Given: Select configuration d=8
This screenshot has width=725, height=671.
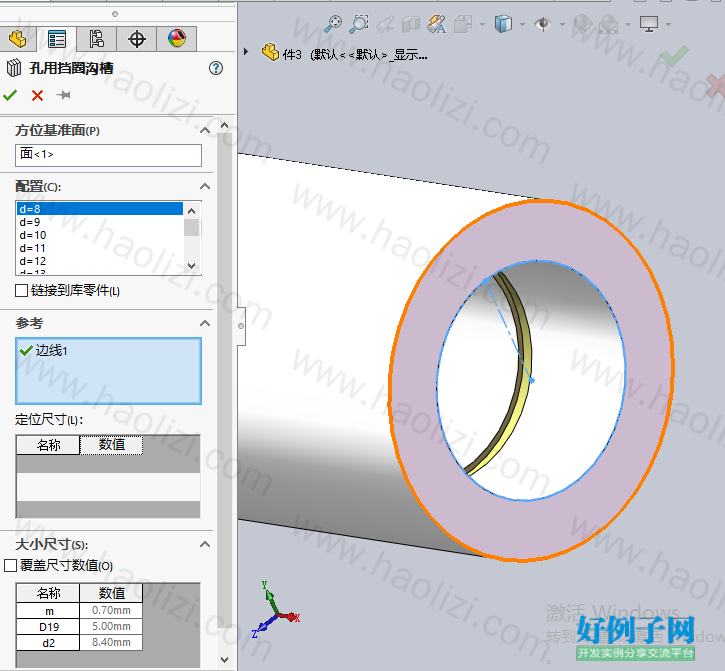Looking at the screenshot, I should [x=100, y=209].
